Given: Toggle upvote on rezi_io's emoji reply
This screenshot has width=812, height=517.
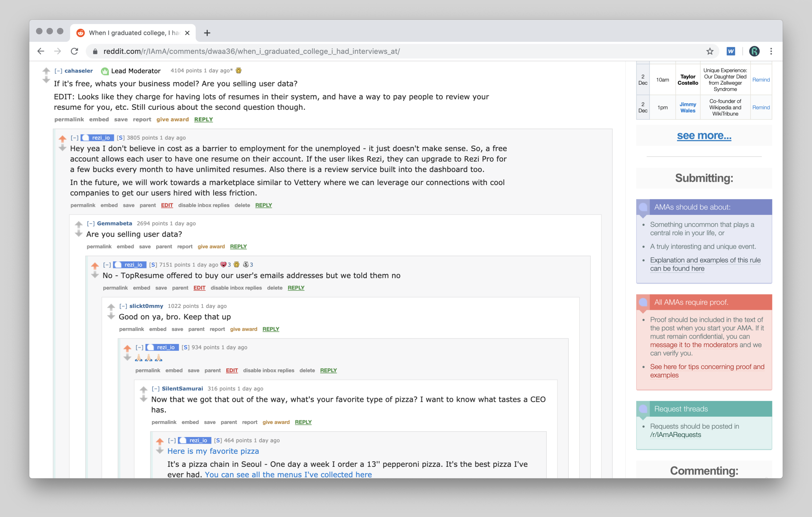Looking at the screenshot, I should pos(127,348).
